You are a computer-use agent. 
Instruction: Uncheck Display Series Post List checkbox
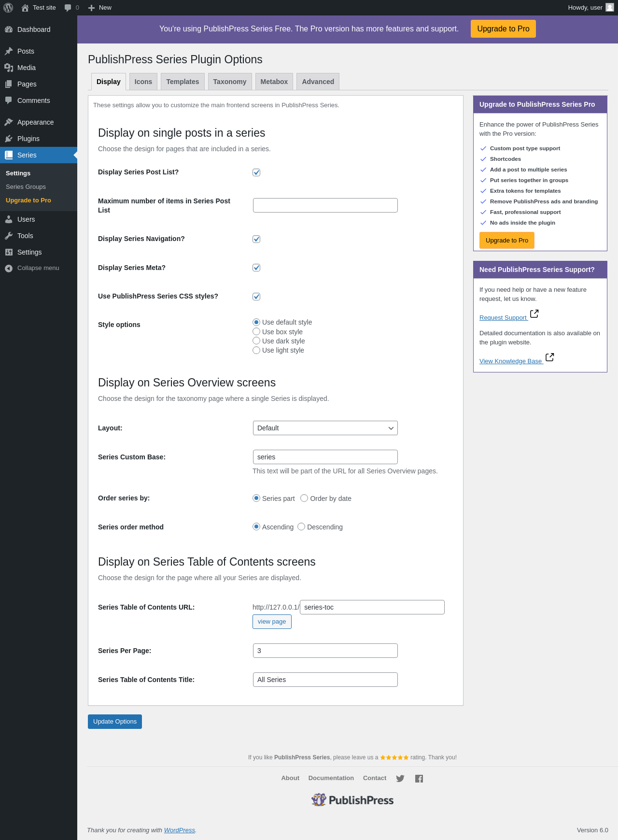tap(256, 172)
